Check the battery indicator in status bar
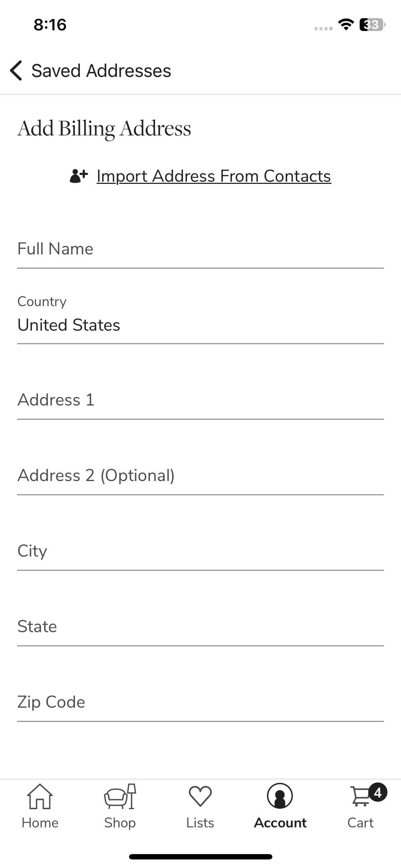 pyautogui.click(x=372, y=25)
